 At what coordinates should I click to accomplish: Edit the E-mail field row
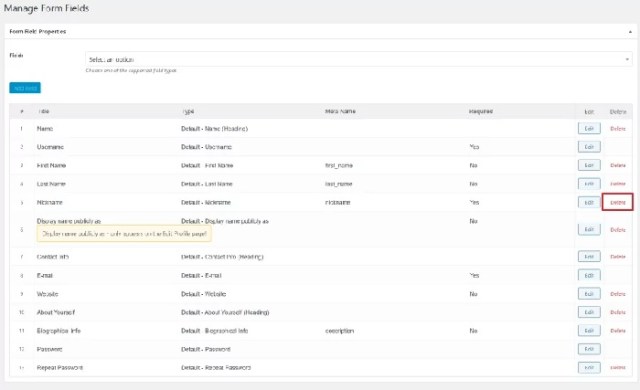click(589, 275)
